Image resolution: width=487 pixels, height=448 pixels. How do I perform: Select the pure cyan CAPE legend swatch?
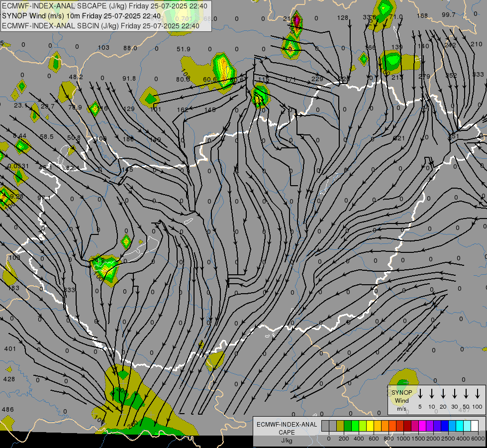[460, 426]
